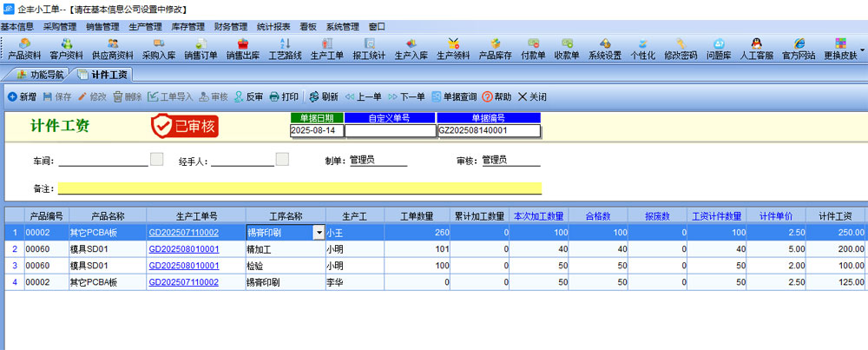
Task: Click the yellow 备注 remarks field
Action: tap(299, 188)
